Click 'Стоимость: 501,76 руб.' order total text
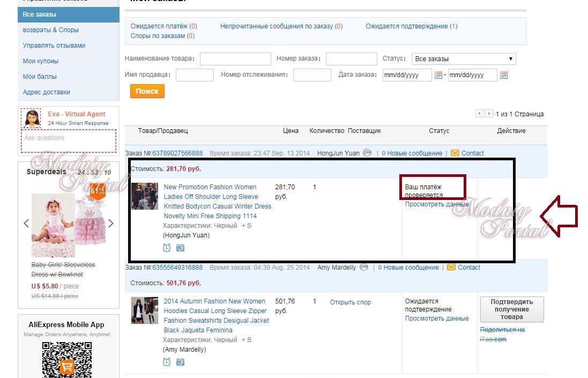 (x=166, y=283)
